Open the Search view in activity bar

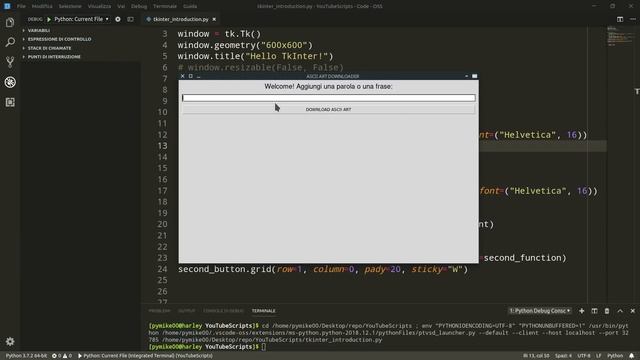(10, 42)
